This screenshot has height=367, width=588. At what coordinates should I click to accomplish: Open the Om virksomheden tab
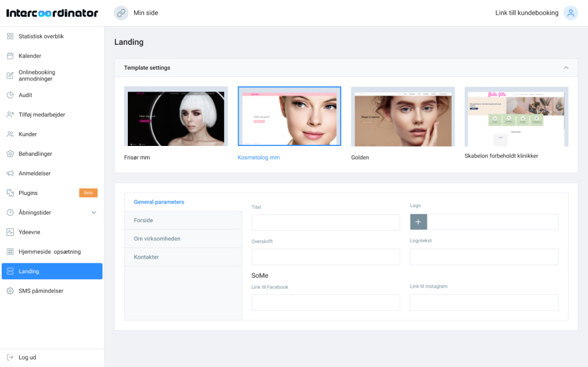pyautogui.click(x=183, y=239)
